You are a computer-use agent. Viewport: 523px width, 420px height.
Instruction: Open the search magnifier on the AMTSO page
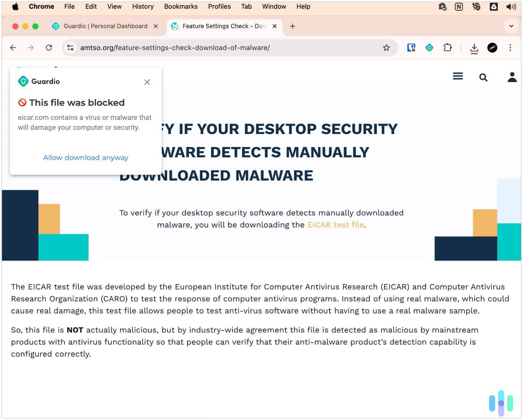point(483,77)
